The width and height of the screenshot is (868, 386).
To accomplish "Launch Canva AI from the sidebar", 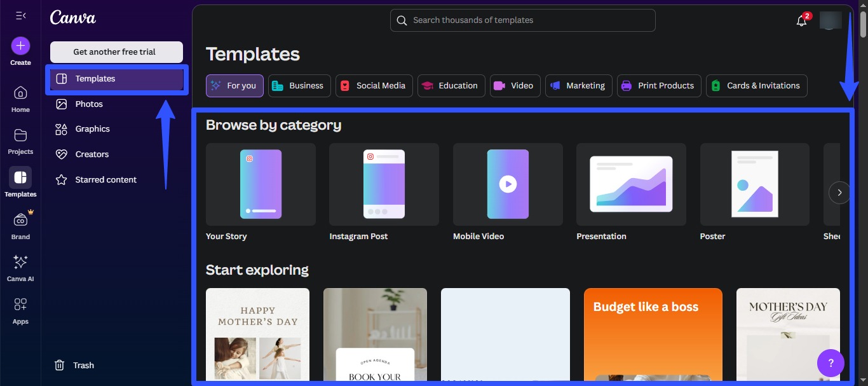I will click(x=20, y=263).
